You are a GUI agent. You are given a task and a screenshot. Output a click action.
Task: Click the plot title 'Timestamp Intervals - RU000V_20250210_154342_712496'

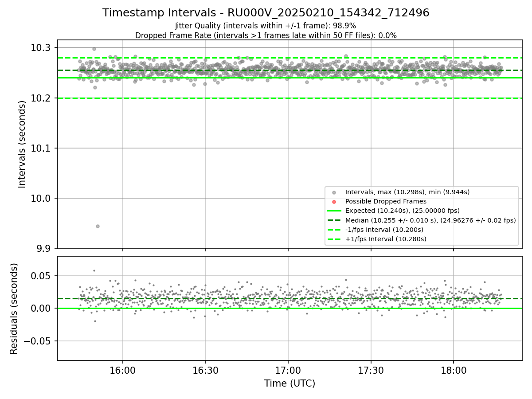click(x=266, y=13)
